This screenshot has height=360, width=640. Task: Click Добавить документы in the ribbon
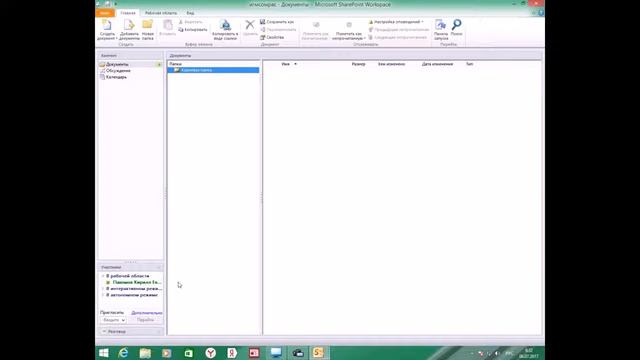coord(129,30)
